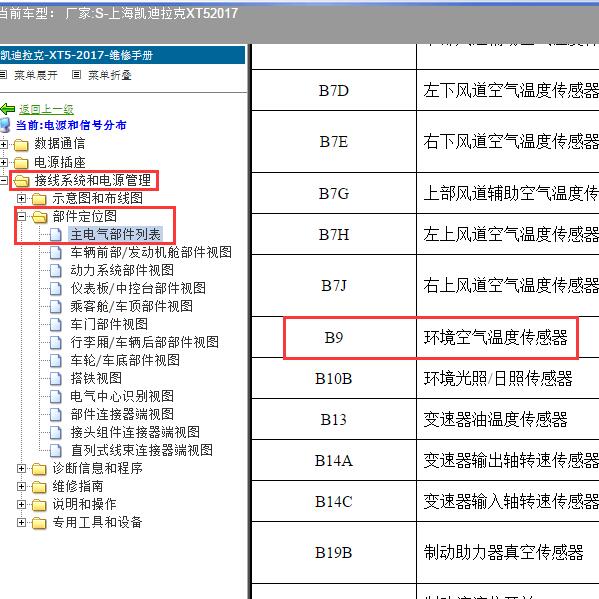The image size is (599, 599).
Task: Click table cell B7J
Action: coord(334,285)
